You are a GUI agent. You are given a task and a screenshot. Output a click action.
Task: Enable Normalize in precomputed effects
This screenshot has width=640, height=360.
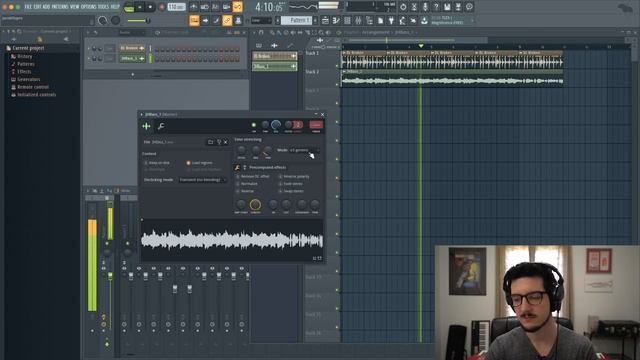[x=247, y=184]
